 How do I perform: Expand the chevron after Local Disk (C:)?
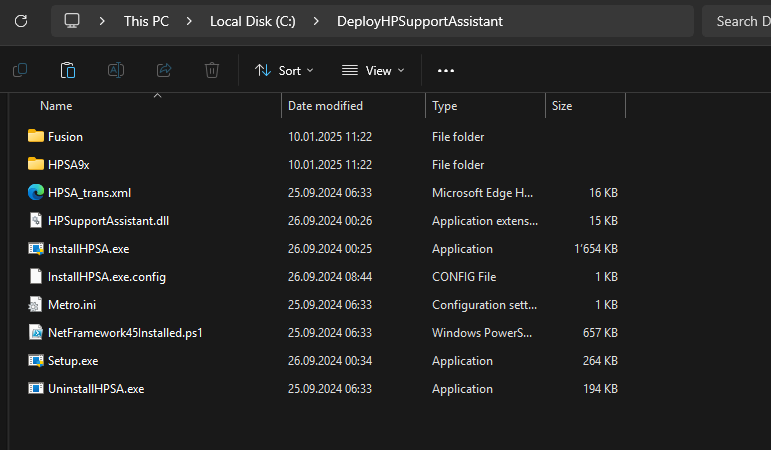316,21
